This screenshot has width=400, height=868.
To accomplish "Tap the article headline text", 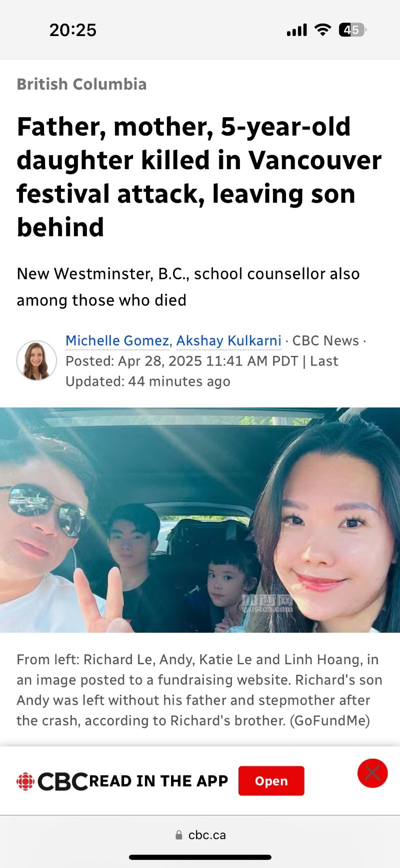I will [x=199, y=177].
